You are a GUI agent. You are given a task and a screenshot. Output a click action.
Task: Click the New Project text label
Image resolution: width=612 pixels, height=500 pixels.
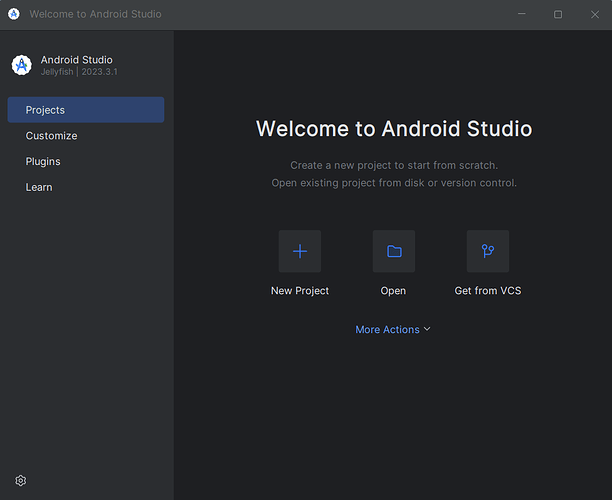click(299, 291)
